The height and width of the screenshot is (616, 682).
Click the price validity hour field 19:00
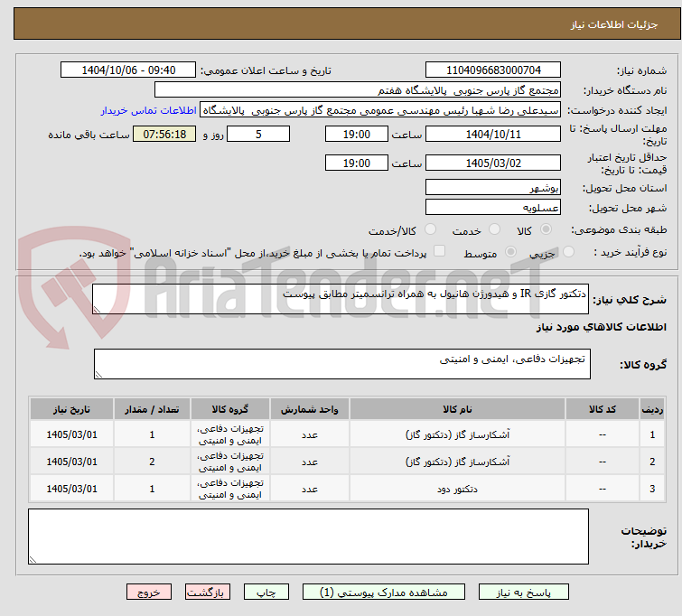click(x=357, y=163)
